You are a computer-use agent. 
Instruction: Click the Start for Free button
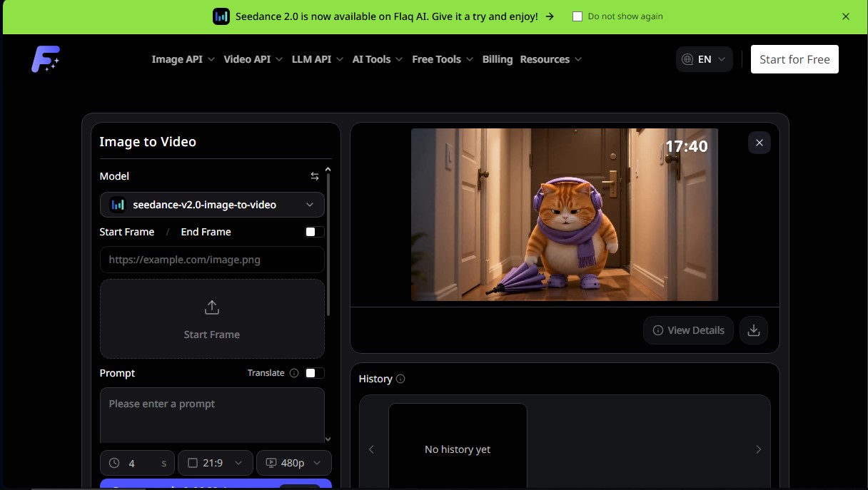pyautogui.click(x=794, y=59)
